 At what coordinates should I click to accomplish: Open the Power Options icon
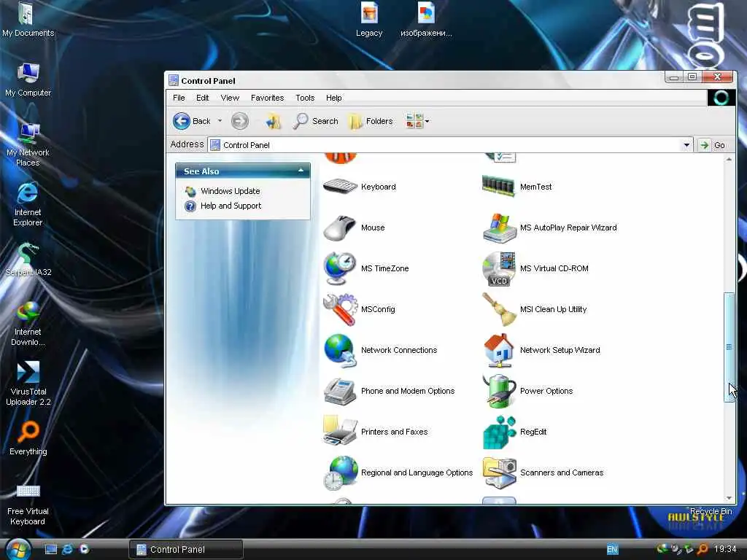point(499,391)
